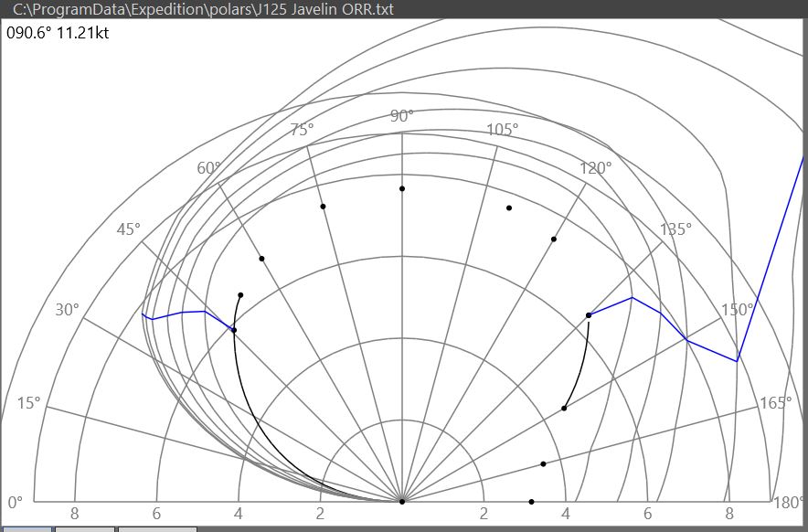Click the origin point of the polar plot

[402, 501]
